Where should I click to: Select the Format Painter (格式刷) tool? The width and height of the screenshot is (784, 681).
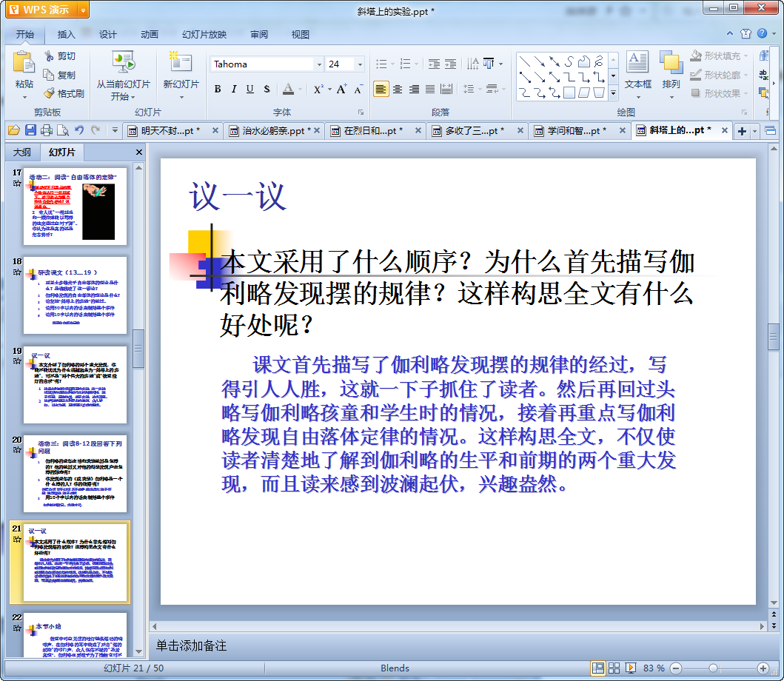pos(64,93)
